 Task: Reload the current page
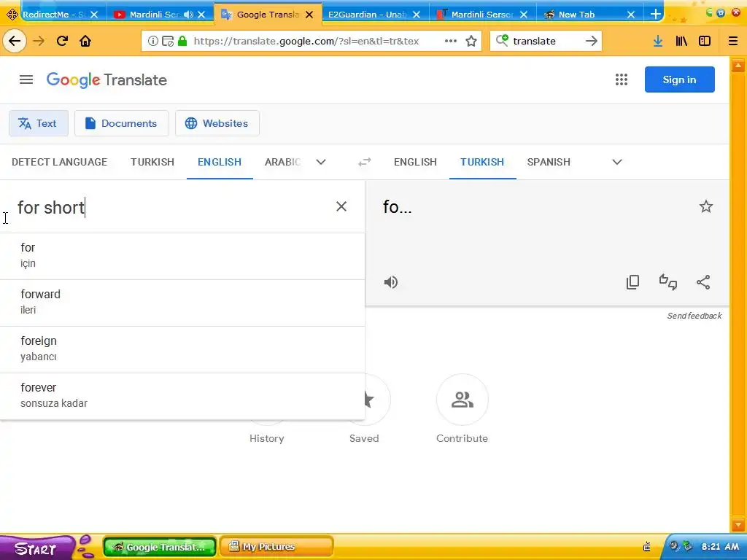coord(62,41)
